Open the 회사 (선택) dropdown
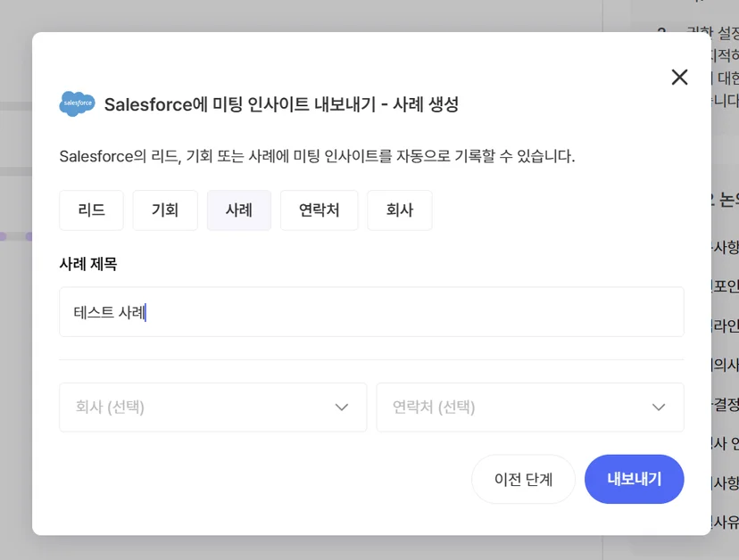739x560 pixels. [213, 407]
